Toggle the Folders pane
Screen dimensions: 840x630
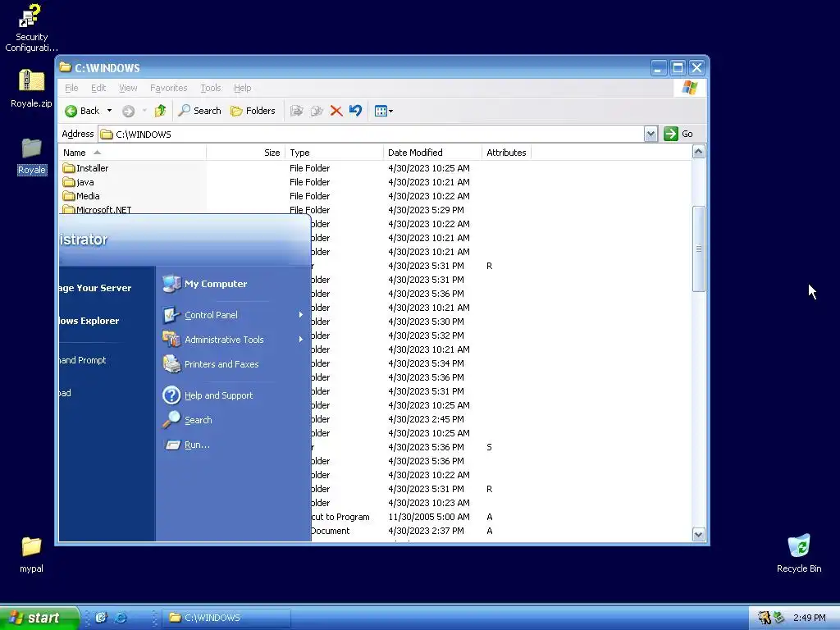pyautogui.click(x=253, y=111)
